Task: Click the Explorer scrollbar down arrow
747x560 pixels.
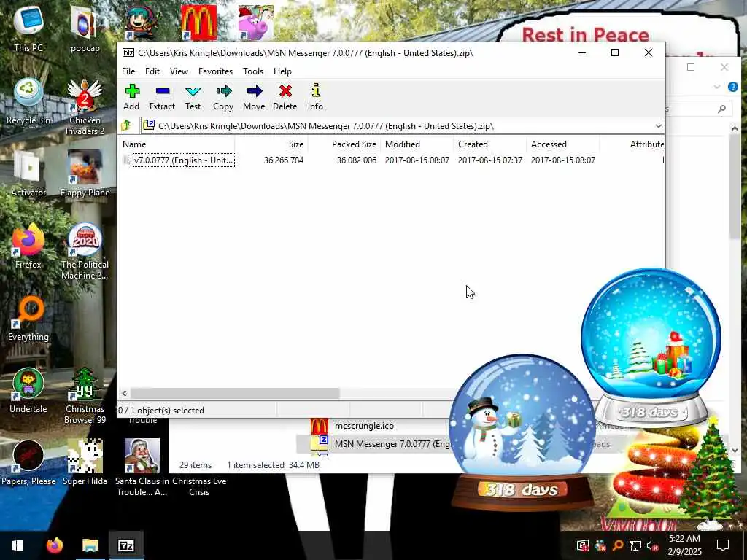Action: pyautogui.click(x=734, y=450)
